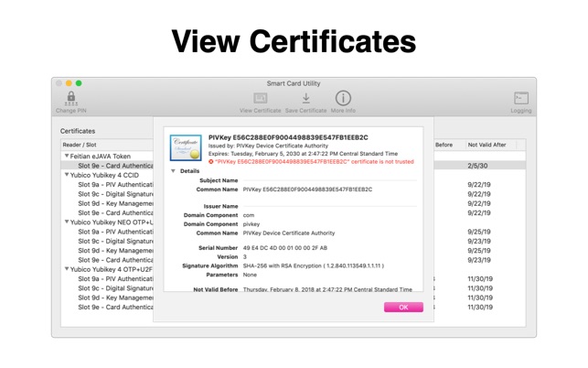Viewport: 588px width, 368px height.
Task: Select Slot 9a under Yubikey NEO OTP+U
Action: [x=115, y=232]
